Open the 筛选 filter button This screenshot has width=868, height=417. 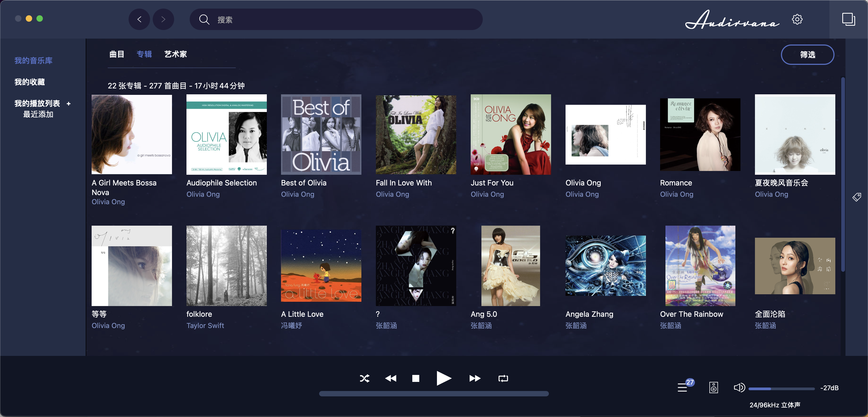807,55
